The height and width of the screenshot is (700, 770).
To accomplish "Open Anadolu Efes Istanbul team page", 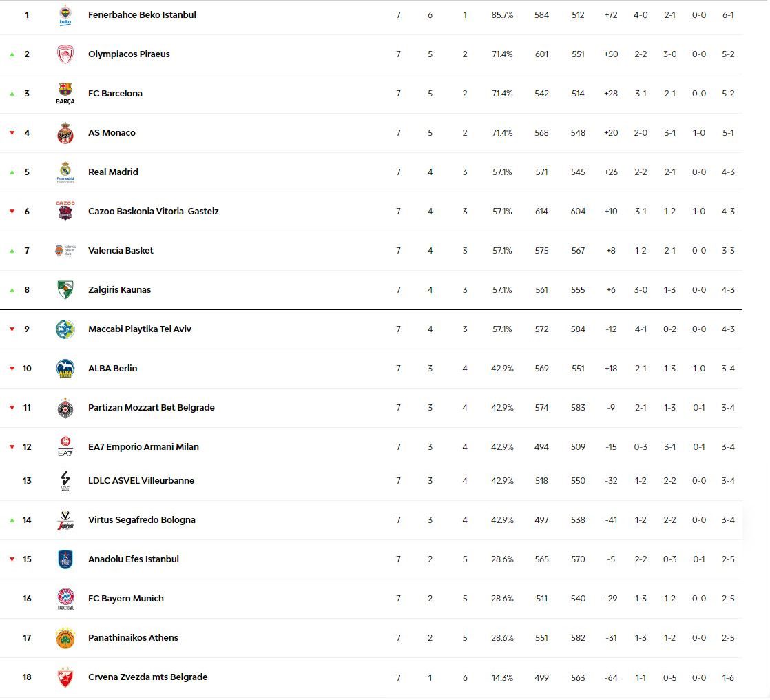I will [x=134, y=559].
